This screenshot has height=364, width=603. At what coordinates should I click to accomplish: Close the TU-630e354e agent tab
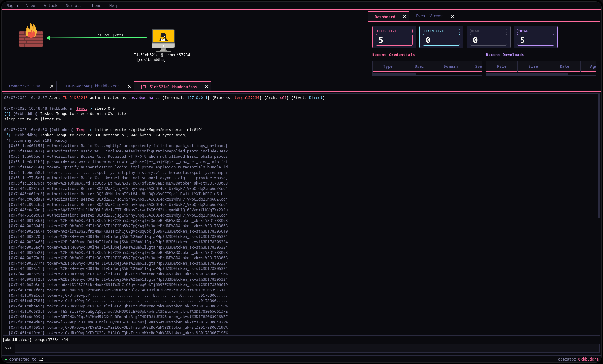click(129, 86)
